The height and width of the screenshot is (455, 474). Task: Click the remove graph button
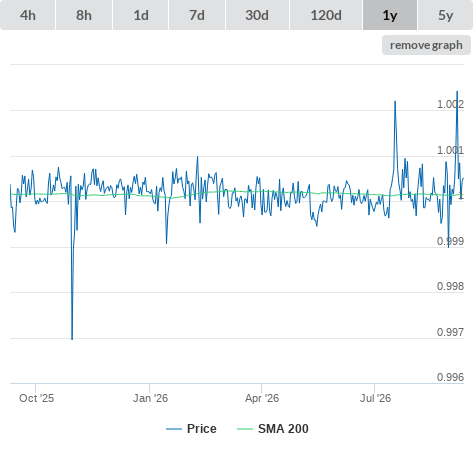tap(426, 45)
